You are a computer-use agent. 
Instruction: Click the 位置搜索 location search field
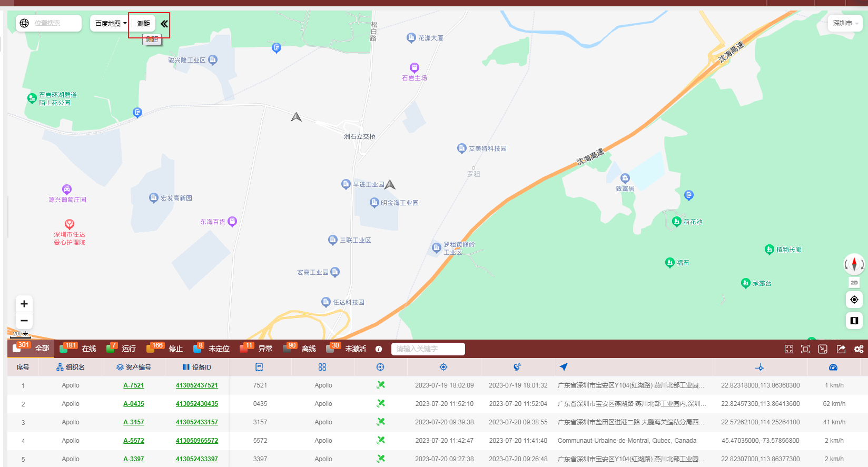55,23
